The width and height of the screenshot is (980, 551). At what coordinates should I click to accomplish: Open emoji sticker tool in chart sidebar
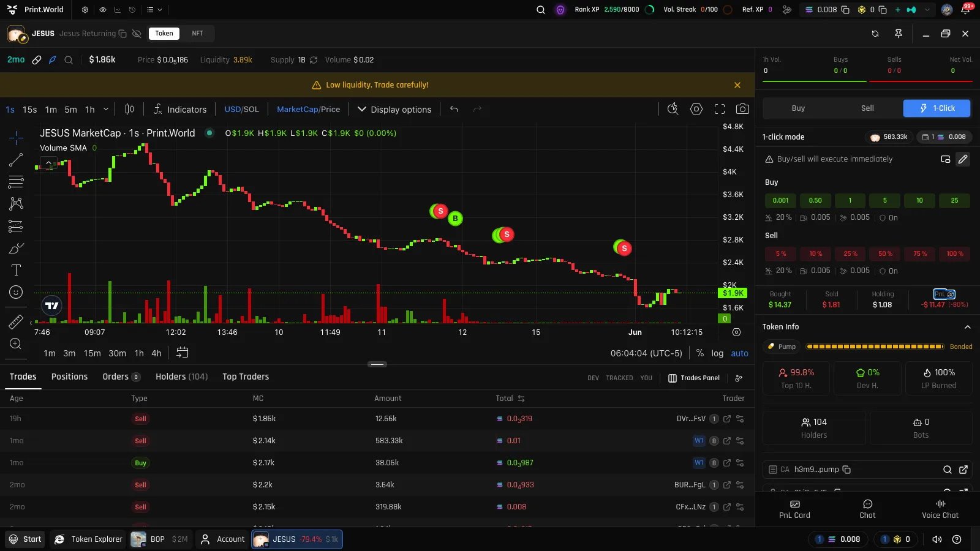[x=16, y=292]
